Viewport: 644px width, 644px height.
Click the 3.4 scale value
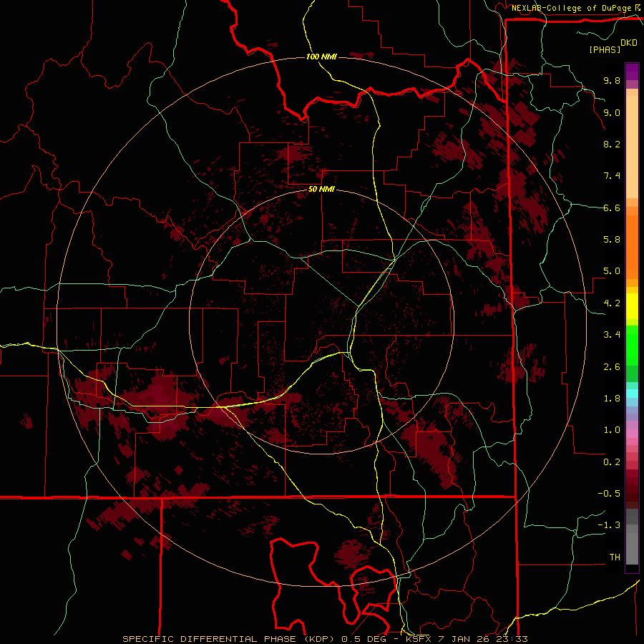coord(612,335)
